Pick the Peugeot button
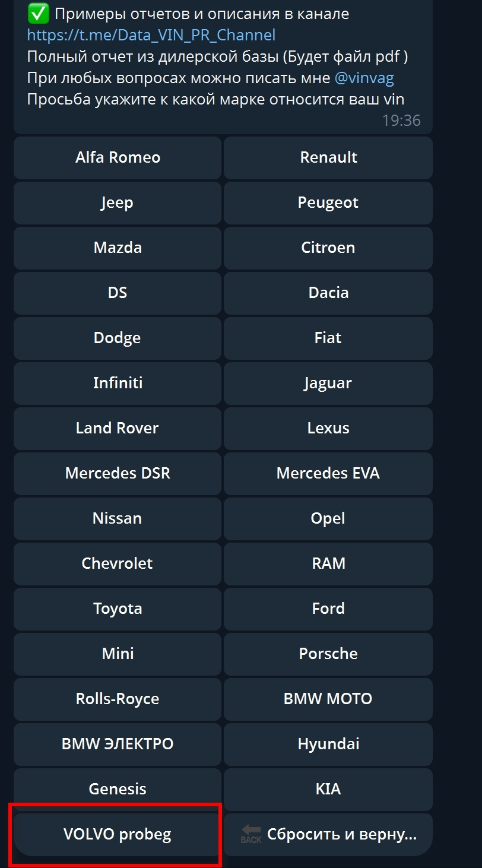 (328, 202)
